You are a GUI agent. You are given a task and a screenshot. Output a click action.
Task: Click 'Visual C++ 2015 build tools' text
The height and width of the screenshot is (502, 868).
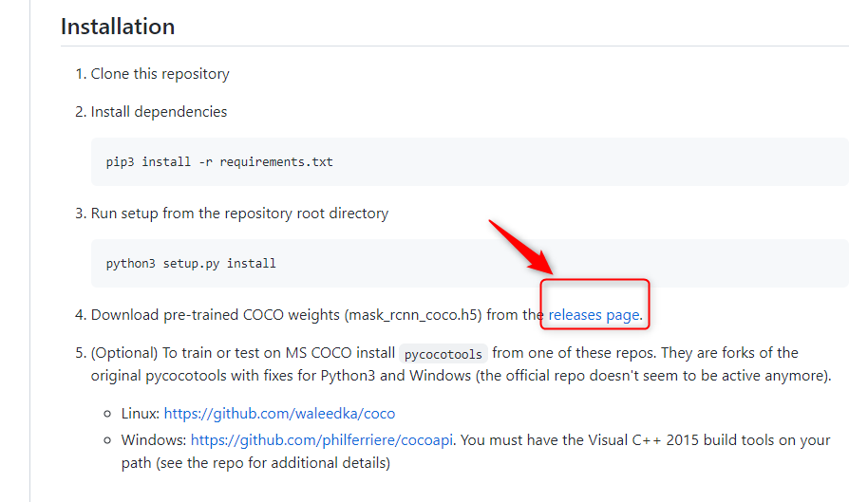(x=681, y=440)
